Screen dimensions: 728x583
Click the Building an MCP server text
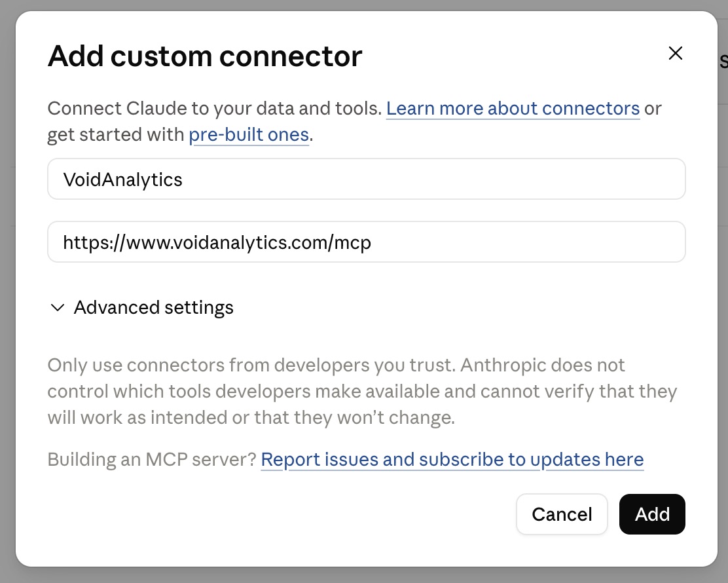(152, 459)
